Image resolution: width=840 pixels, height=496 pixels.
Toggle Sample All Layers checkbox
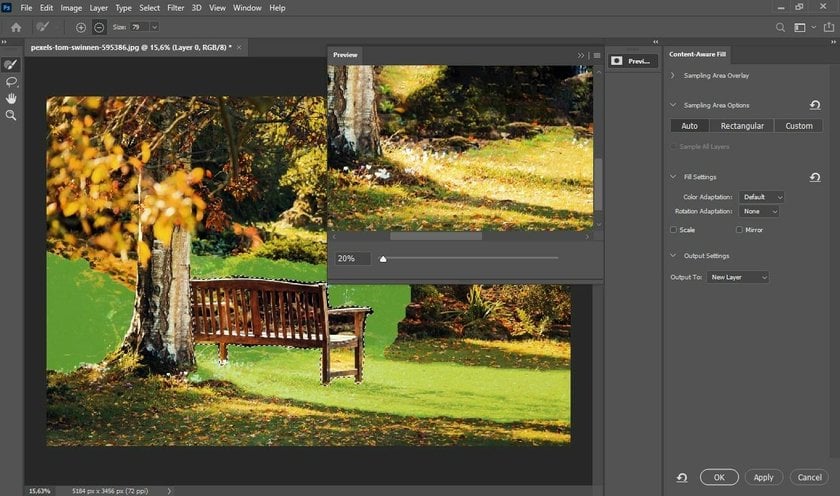[673, 147]
